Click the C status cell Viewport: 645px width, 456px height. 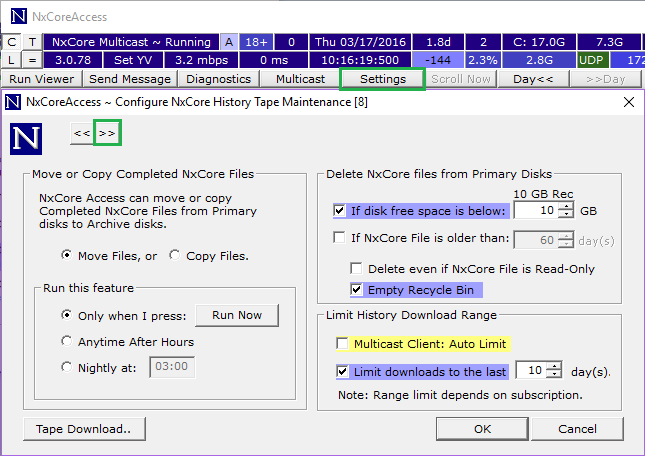[x=12, y=42]
